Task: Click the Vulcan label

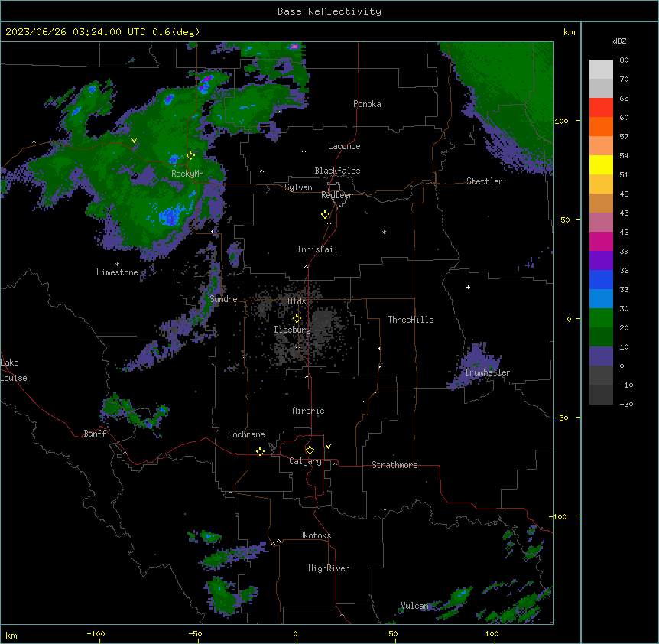Action: [x=414, y=606]
